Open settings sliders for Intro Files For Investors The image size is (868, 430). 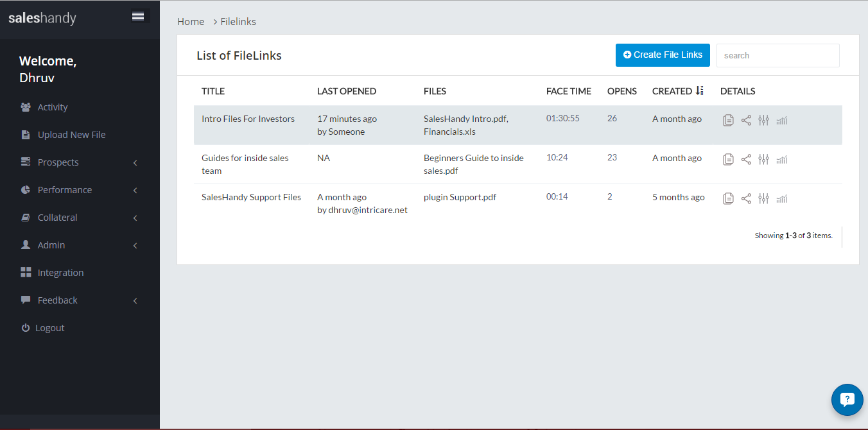click(763, 120)
